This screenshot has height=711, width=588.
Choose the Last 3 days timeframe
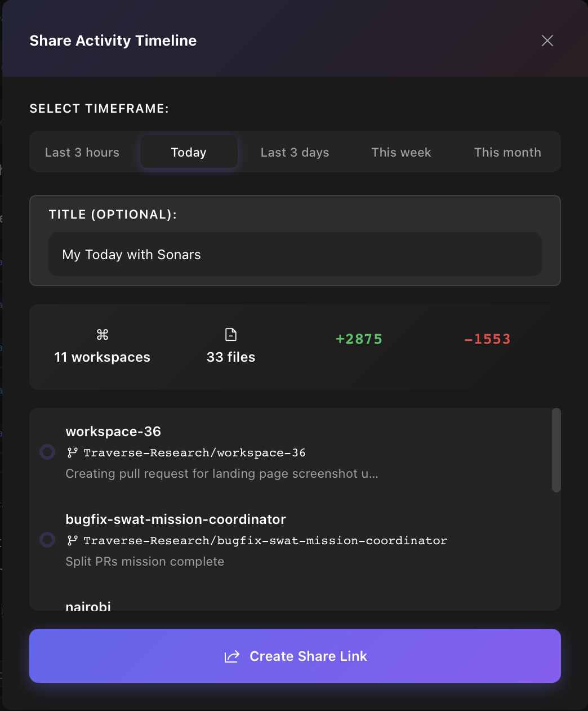(x=295, y=152)
